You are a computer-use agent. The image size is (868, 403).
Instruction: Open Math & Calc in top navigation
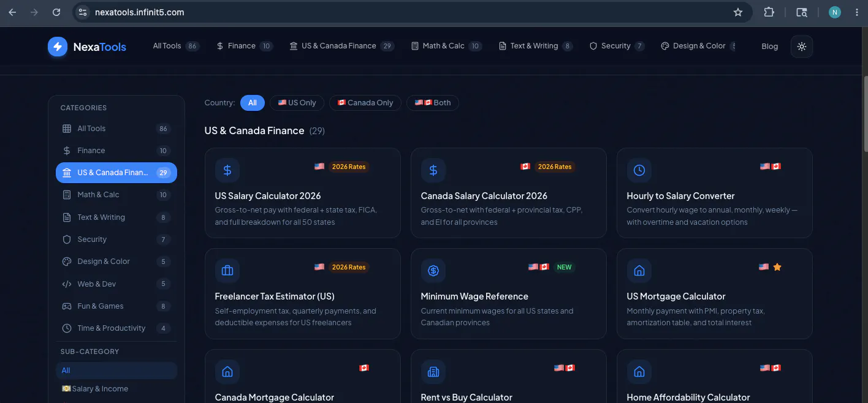446,46
